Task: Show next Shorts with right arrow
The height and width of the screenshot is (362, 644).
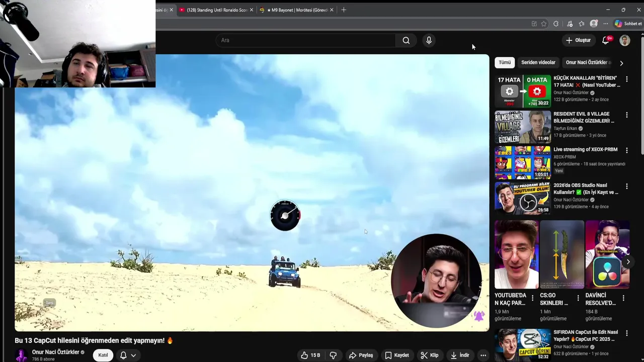Action: click(628, 262)
